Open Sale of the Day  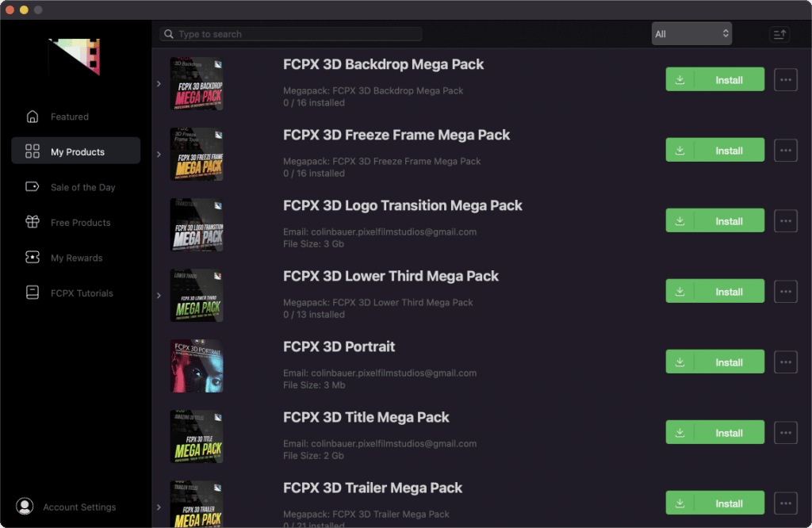point(75,187)
